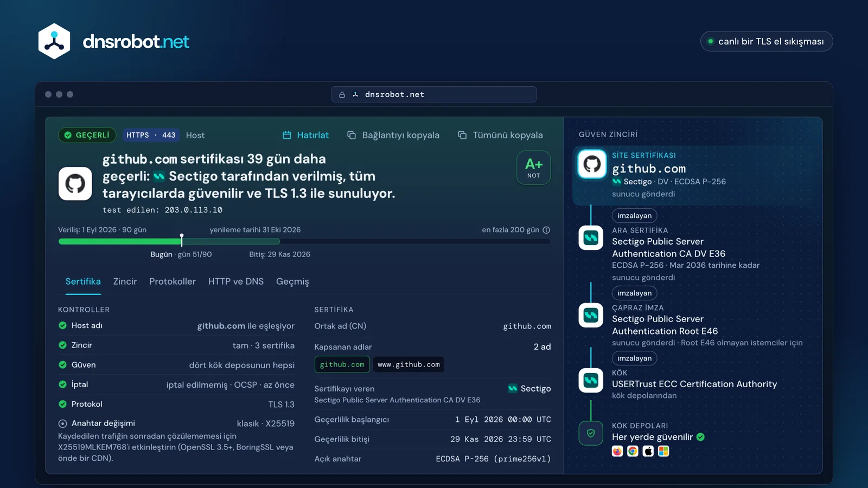Click the Firefox root store icon
This screenshot has height=488, width=868.
point(617,451)
